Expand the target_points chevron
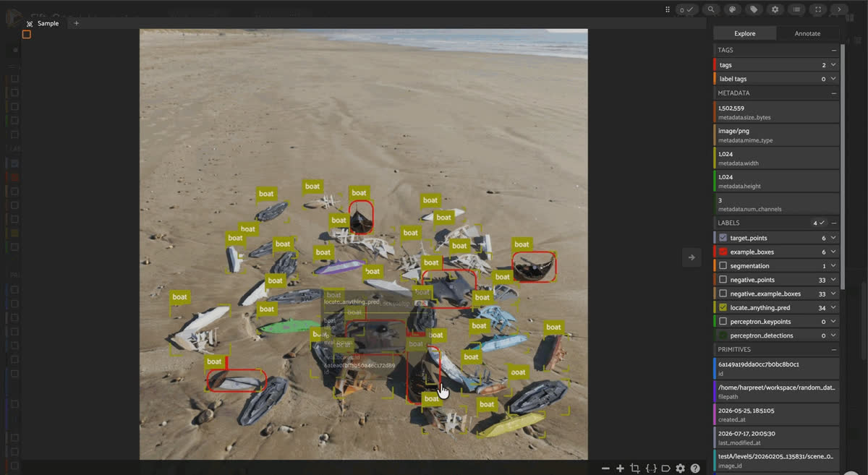 click(833, 238)
